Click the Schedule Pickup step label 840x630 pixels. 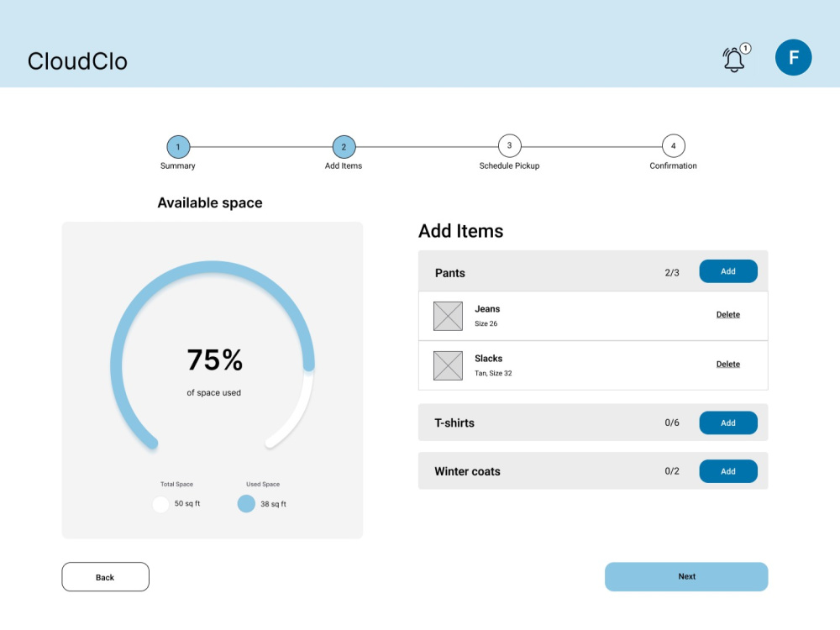pyautogui.click(x=510, y=166)
